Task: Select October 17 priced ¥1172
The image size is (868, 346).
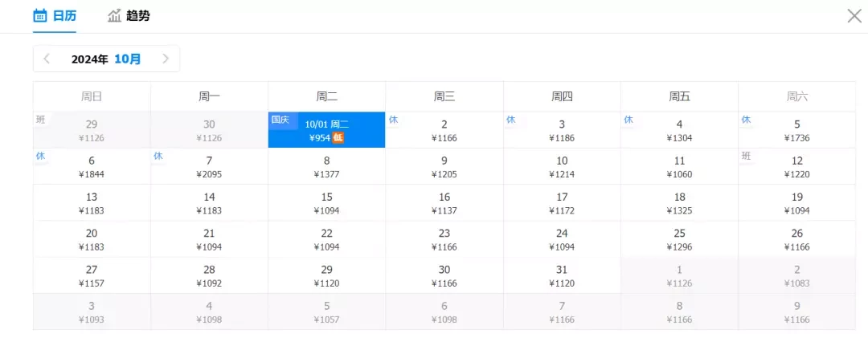Action: pos(562,203)
